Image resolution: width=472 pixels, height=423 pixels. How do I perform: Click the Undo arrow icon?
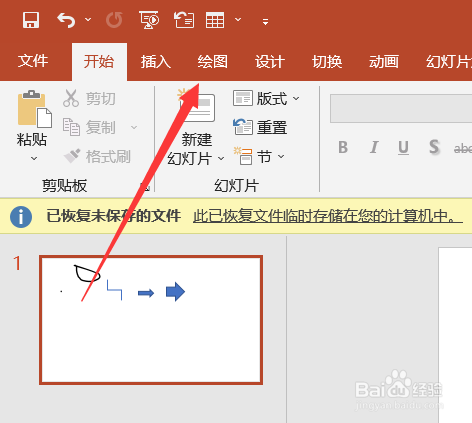(66, 20)
